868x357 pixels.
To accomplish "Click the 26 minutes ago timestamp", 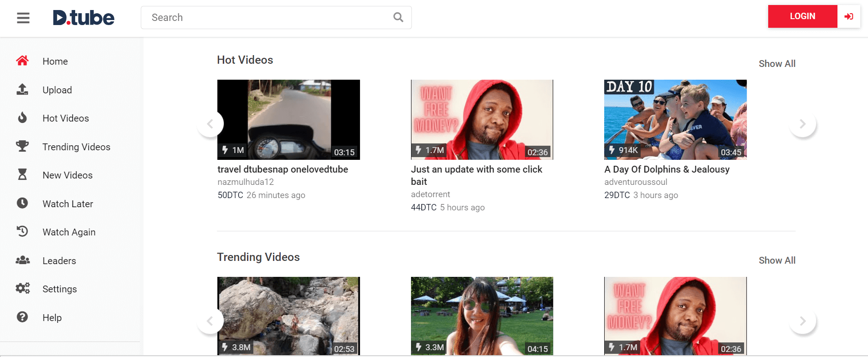I will (x=276, y=195).
